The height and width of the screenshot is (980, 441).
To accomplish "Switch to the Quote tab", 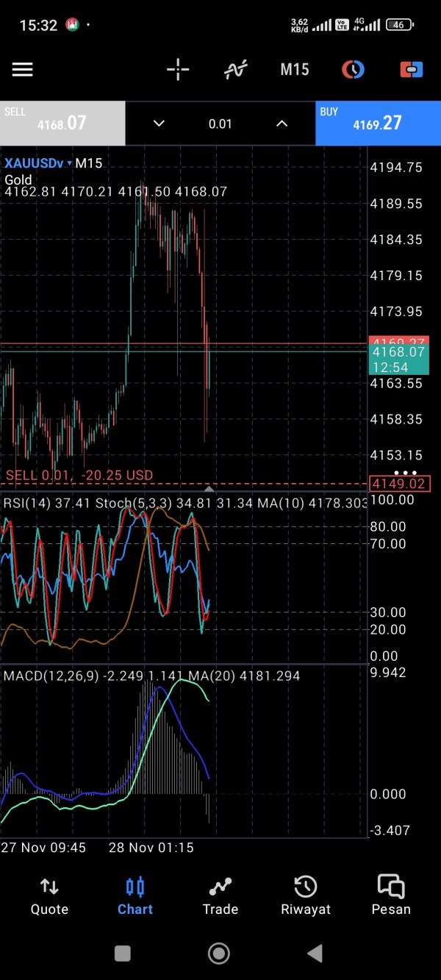I will [49, 895].
